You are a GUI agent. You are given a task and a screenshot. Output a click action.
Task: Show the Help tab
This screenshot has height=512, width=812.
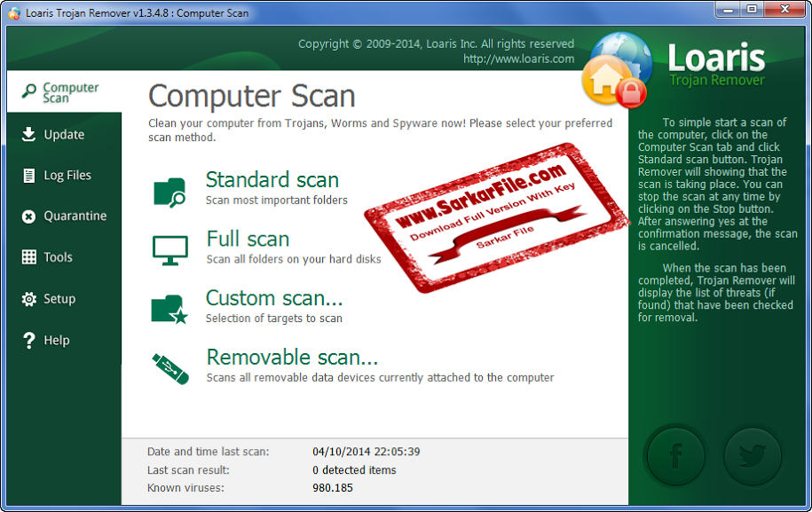pos(64,340)
